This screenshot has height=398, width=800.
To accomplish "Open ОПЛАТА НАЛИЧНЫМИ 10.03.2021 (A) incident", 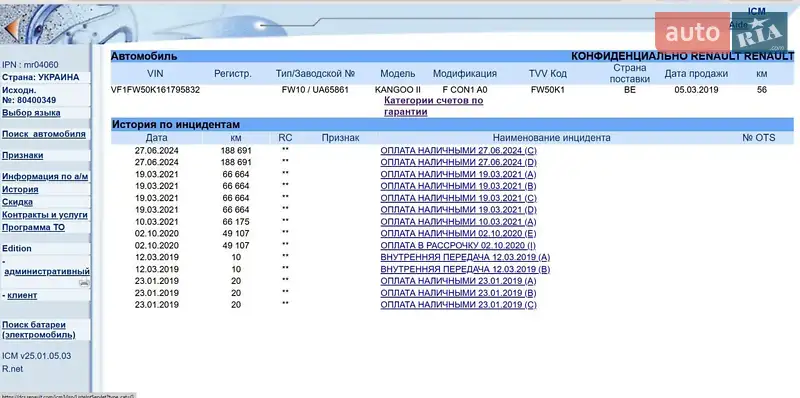I will 458,221.
